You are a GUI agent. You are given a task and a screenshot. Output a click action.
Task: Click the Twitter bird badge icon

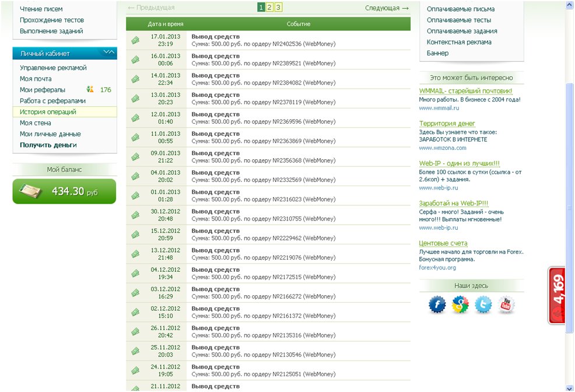tap(483, 304)
